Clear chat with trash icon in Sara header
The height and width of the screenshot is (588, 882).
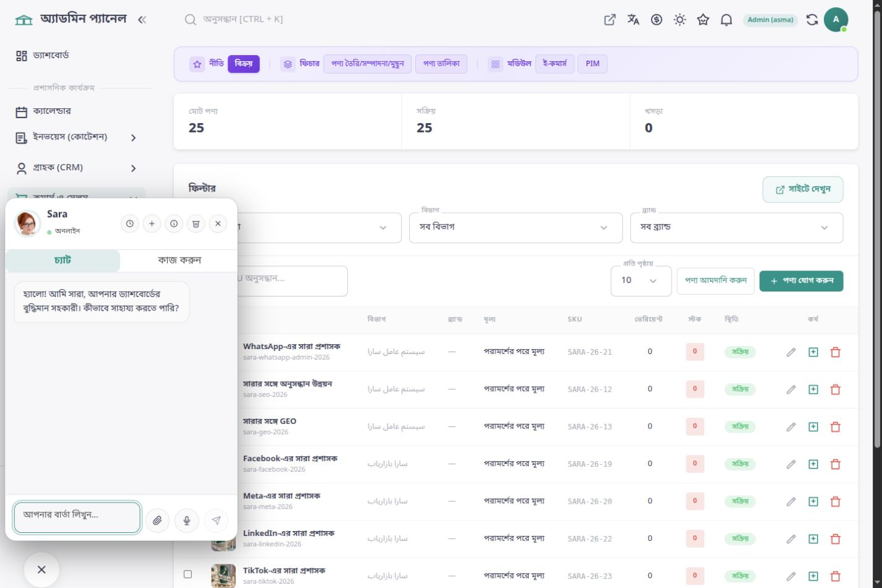pyautogui.click(x=196, y=224)
